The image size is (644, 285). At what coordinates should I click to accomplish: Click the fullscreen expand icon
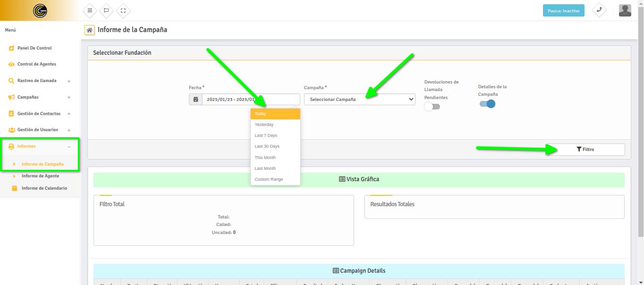pos(123,10)
